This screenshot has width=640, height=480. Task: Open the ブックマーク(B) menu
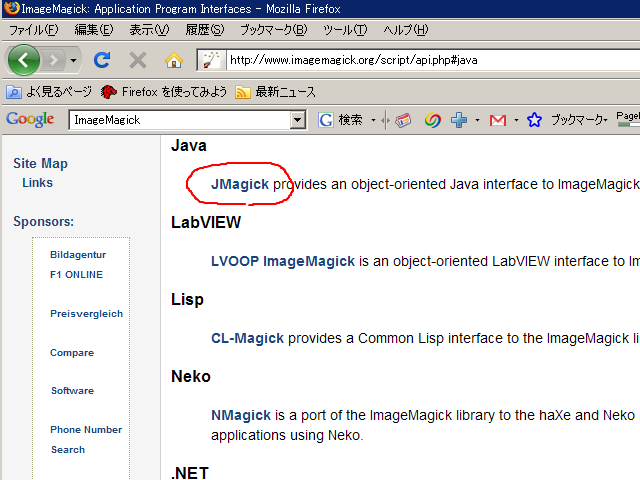pos(273,30)
